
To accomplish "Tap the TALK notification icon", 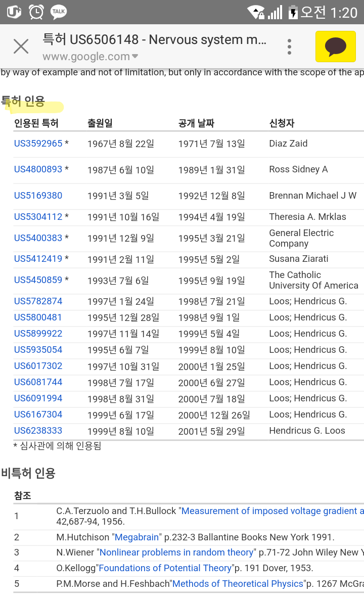I will point(59,12).
